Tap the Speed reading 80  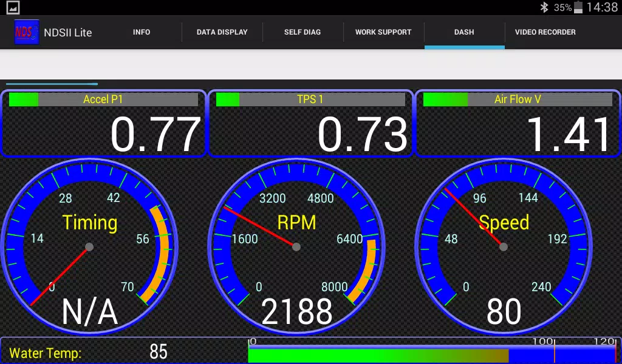pos(504,312)
